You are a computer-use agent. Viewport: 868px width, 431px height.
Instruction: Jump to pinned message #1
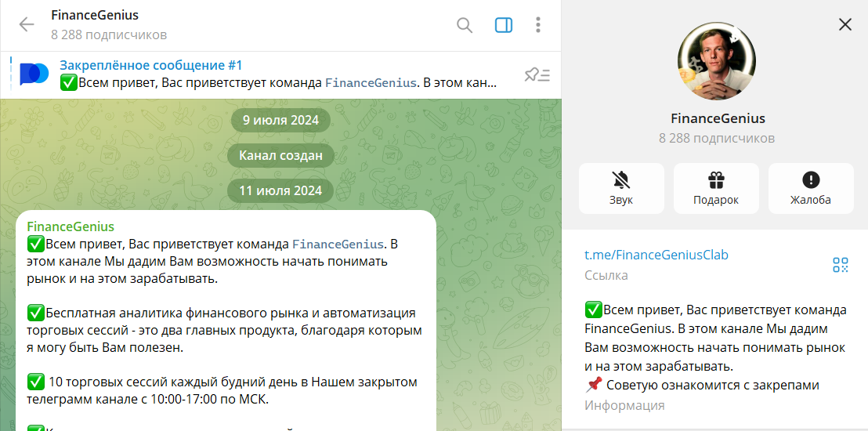coord(278,74)
